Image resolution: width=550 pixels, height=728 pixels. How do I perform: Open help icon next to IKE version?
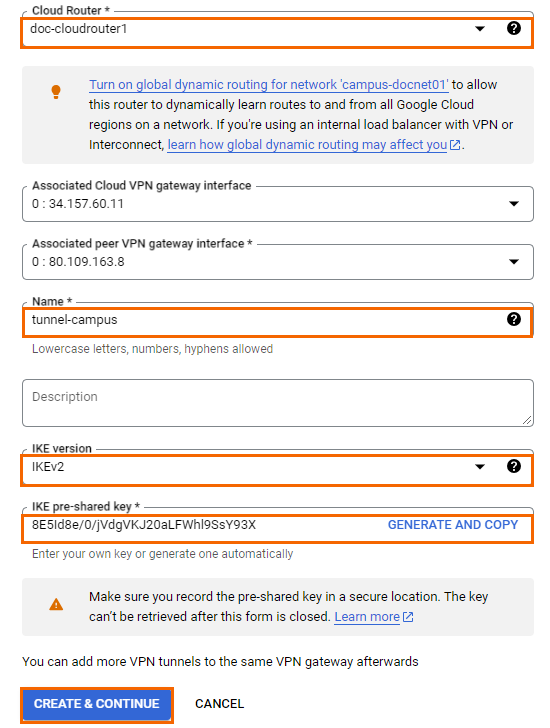[x=513, y=466]
